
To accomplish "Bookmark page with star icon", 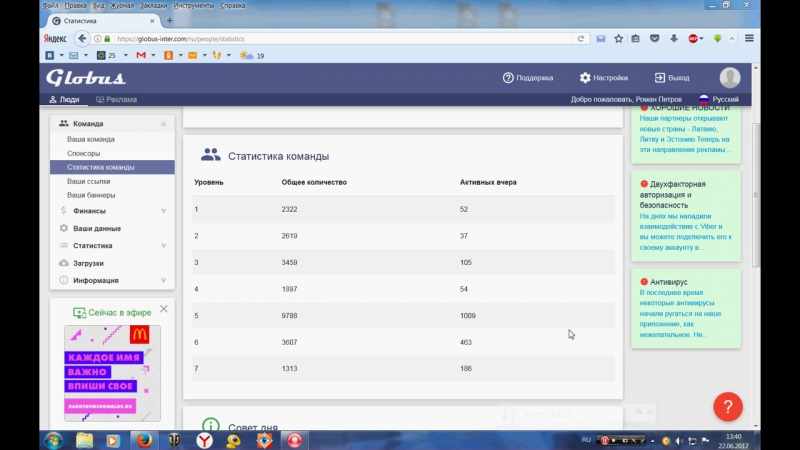I will (x=618, y=39).
